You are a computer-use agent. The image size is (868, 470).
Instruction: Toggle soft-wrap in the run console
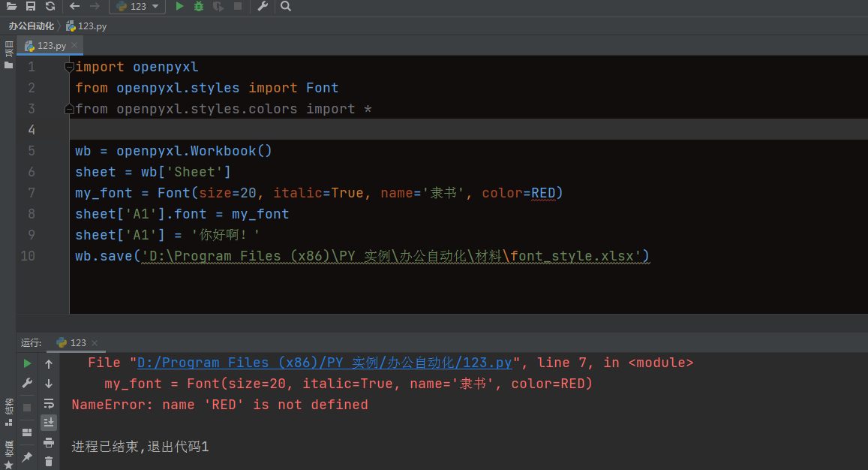tap(49, 404)
